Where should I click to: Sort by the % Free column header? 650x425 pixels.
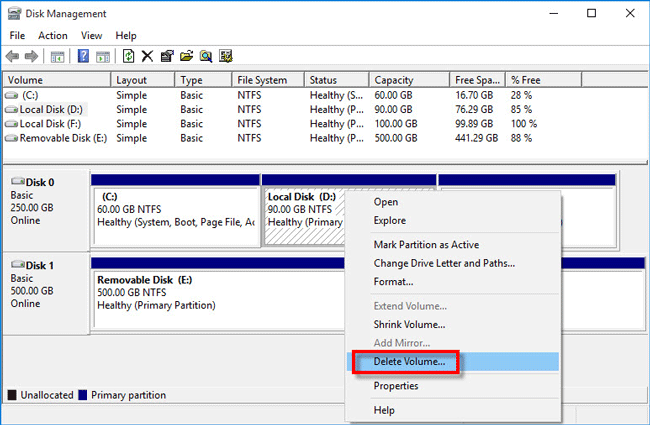(x=544, y=80)
